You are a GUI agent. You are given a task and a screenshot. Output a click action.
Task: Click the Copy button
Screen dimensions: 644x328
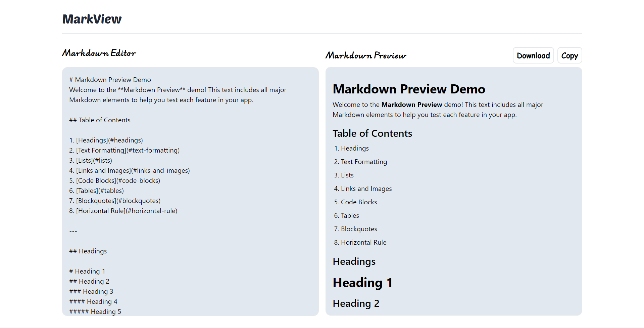coord(569,55)
